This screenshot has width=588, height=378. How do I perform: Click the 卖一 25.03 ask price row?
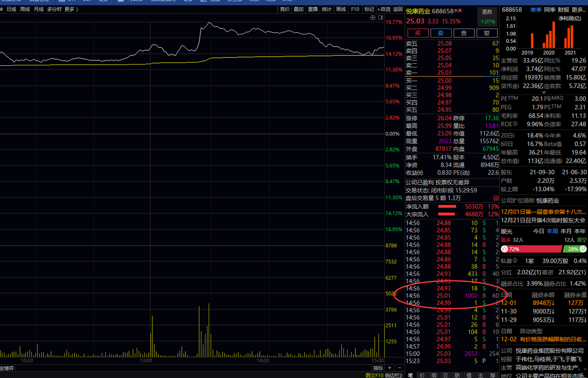coord(452,73)
